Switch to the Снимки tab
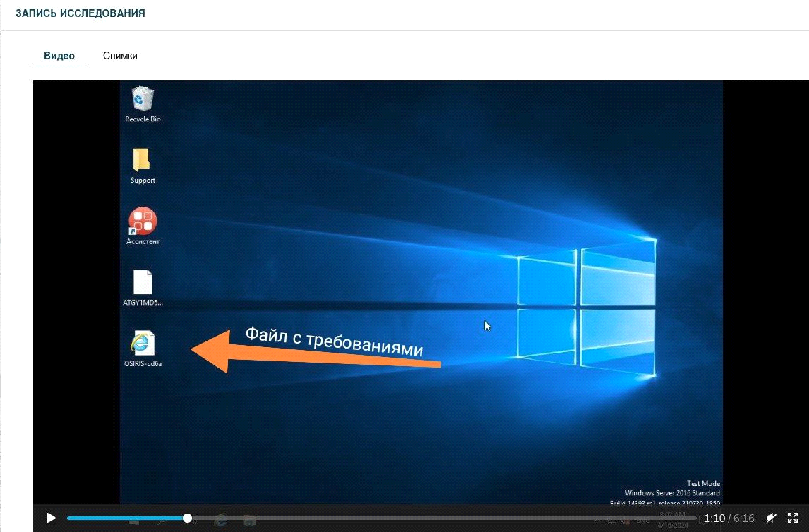Screen dimensions: 809x532 pyautogui.click(x=120, y=56)
